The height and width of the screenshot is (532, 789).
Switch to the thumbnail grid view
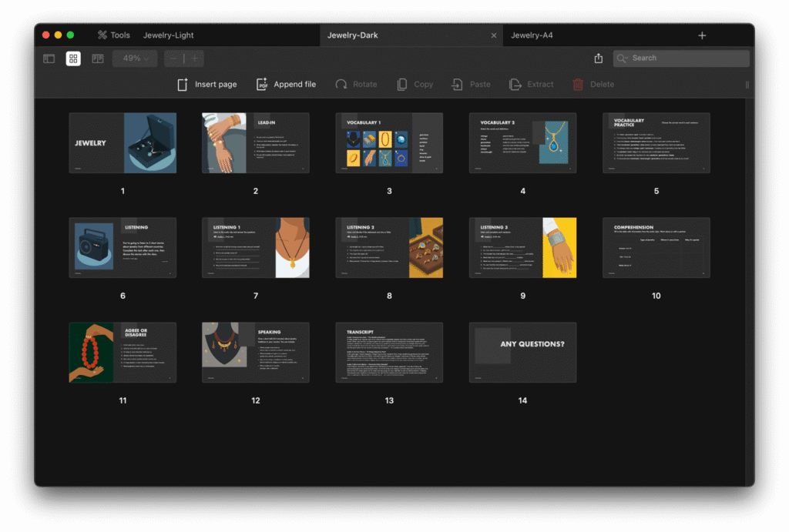(x=73, y=59)
